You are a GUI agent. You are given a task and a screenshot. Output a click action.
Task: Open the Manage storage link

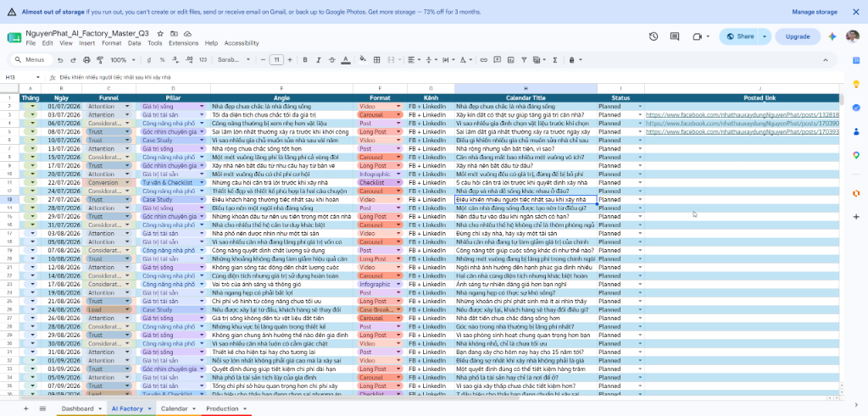click(815, 12)
